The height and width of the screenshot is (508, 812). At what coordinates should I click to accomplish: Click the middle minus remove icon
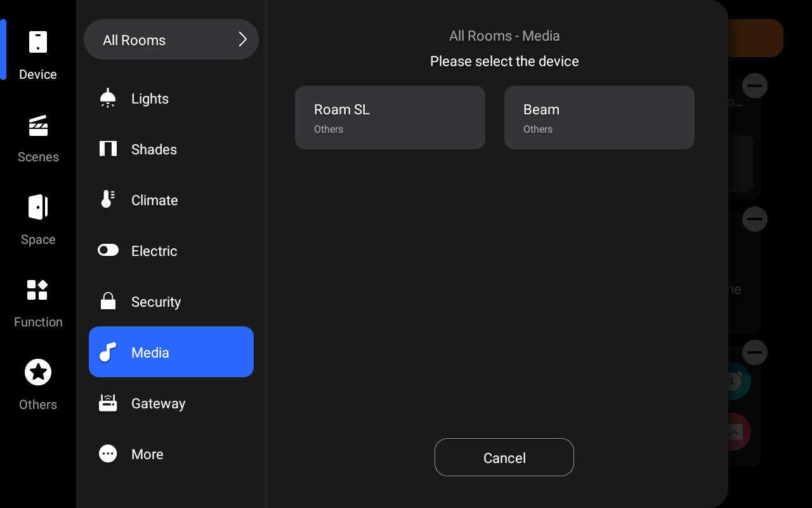(x=755, y=219)
